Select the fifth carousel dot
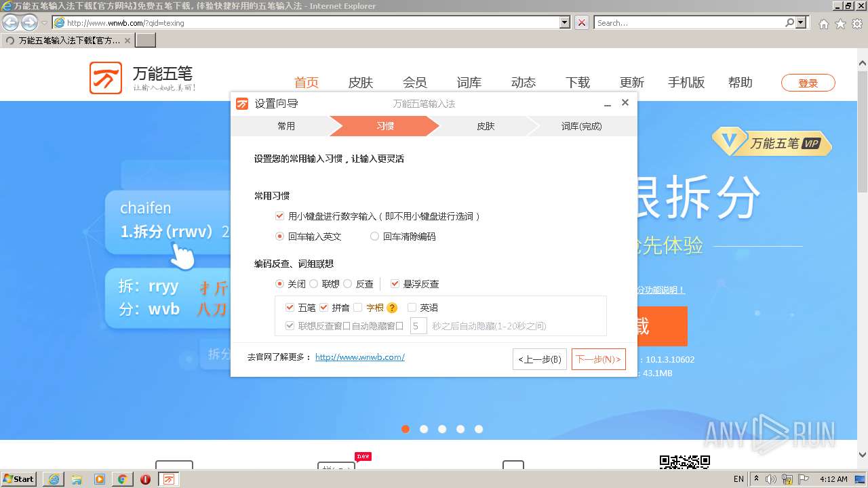 tap(479, 429)
